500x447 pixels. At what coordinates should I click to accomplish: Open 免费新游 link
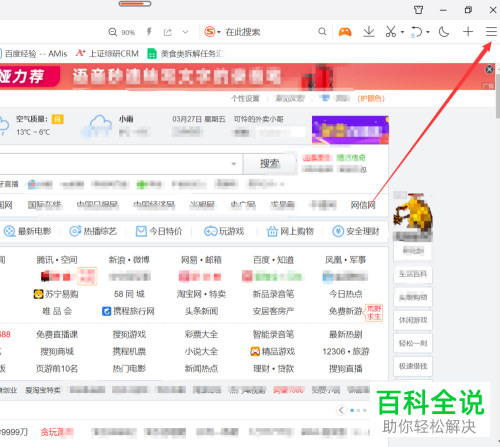(x=346, y=311)
